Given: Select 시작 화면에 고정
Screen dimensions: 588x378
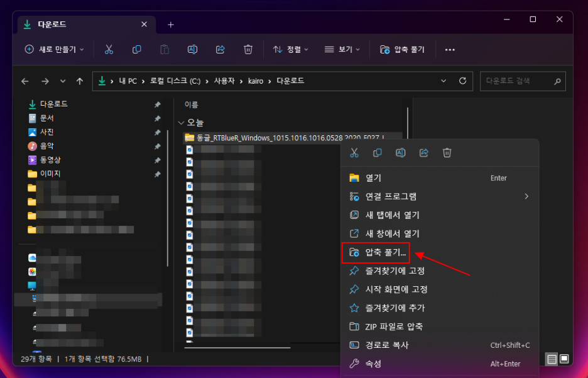Looking at the screenshot, I should [440, 289].
